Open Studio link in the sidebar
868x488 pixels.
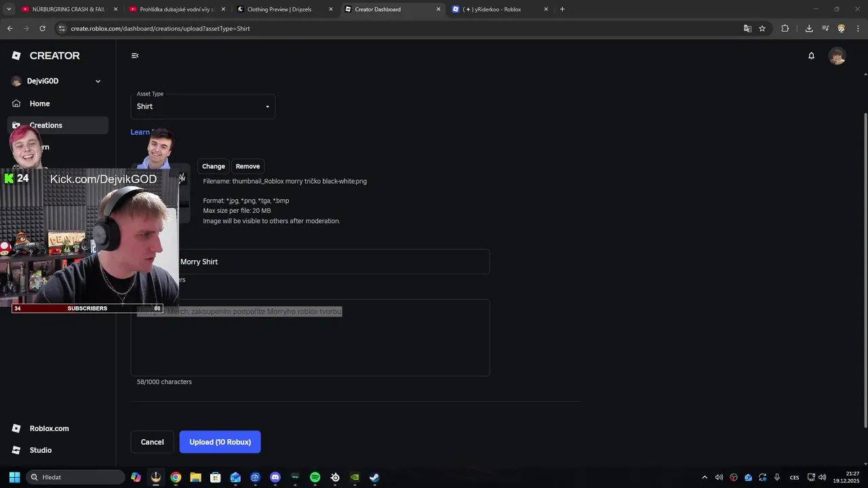click(x=41, y=450)
